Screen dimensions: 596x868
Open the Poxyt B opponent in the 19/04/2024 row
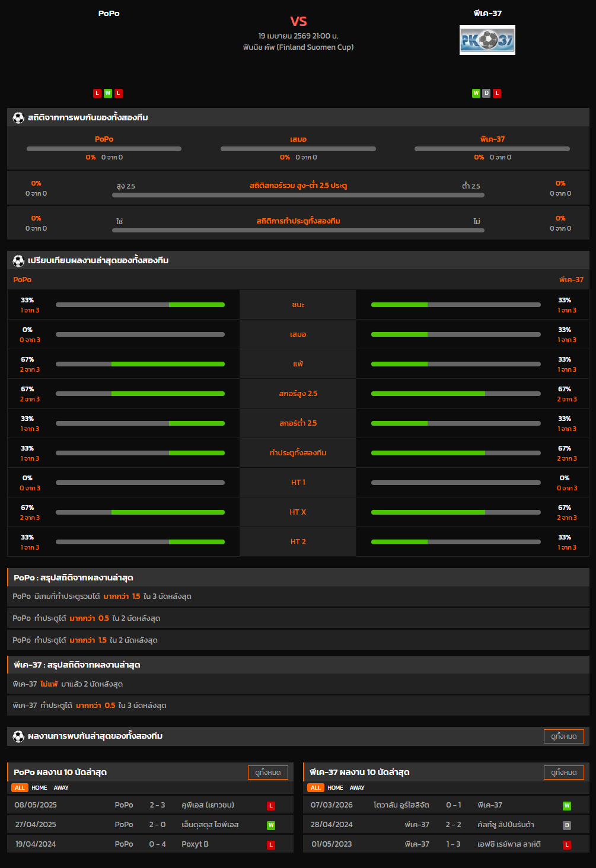[195, 844]
